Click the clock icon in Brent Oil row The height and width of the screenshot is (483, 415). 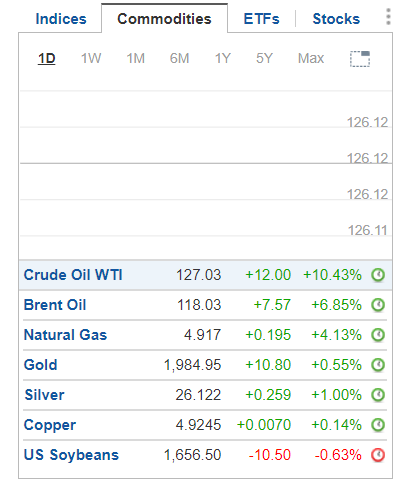(378, 305)
